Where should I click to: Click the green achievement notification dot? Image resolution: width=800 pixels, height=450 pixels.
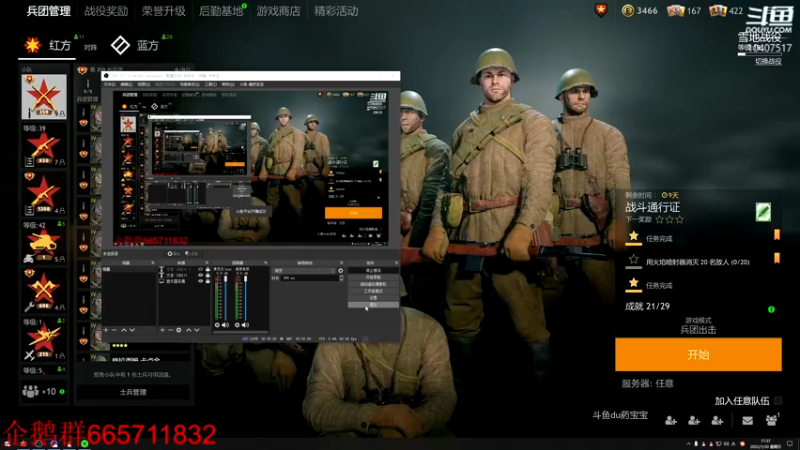click(771, 309)
